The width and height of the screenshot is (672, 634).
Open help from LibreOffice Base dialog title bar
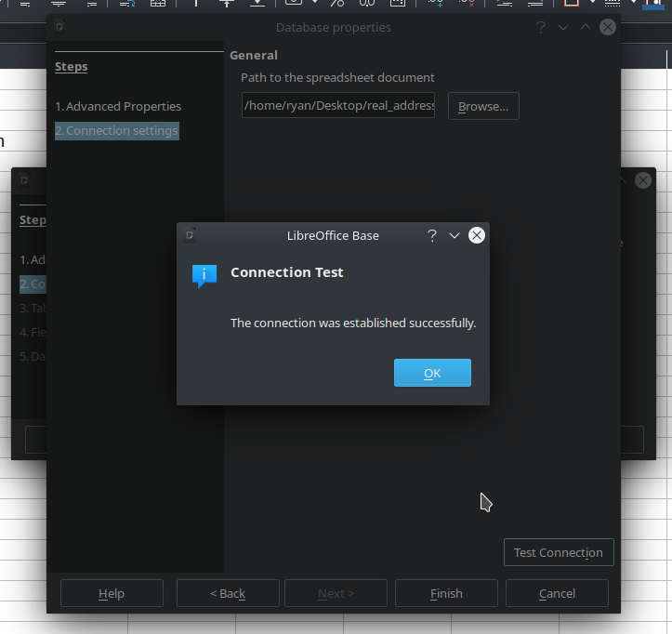[x=432, y=235]
